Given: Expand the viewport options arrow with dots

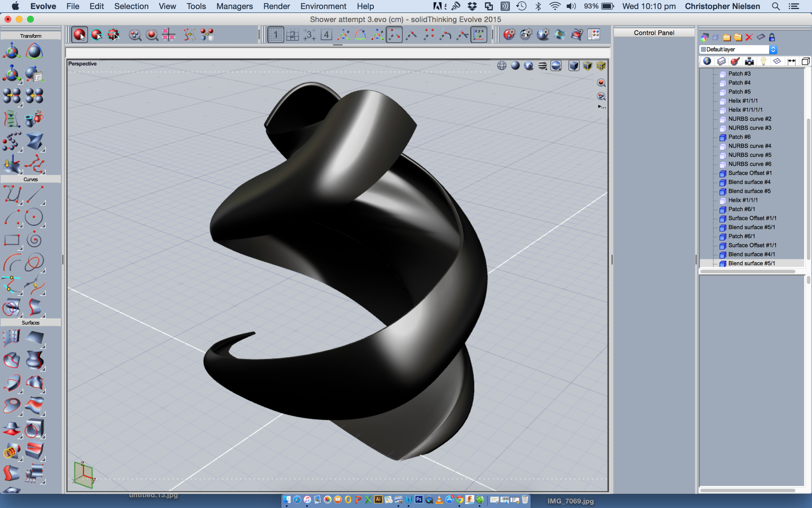Looking at the screenshot, I should pyautogui.click(x=602, y=107).
